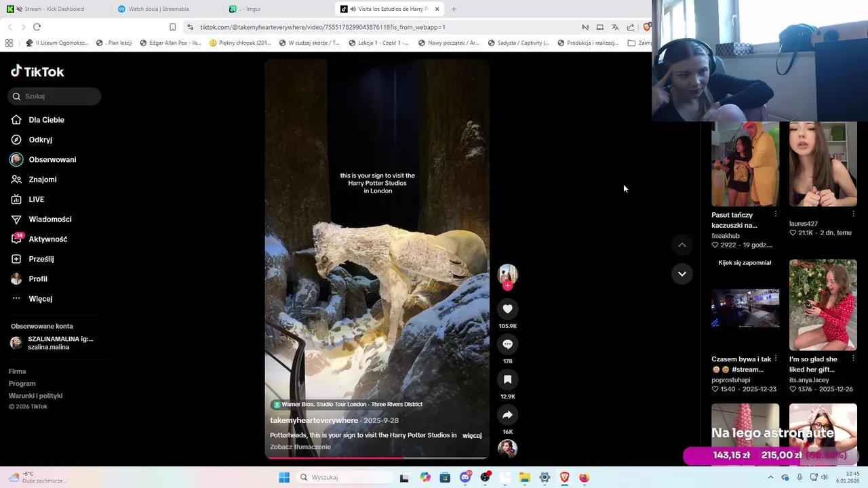Viewport: 868px width, 488px height.
Task: Like the Harry Potter Studios video
Action: (507, 309)
